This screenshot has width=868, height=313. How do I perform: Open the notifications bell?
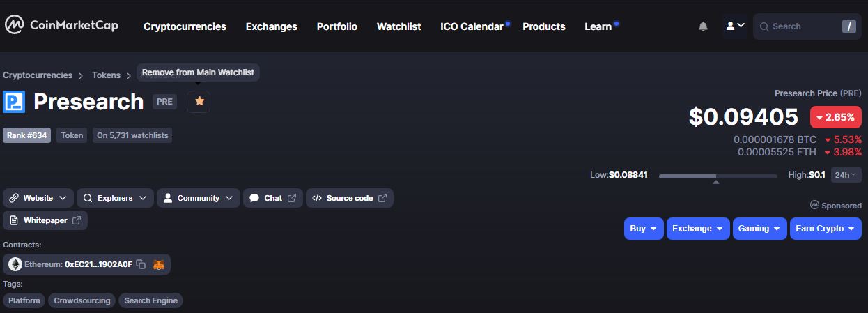703,26
